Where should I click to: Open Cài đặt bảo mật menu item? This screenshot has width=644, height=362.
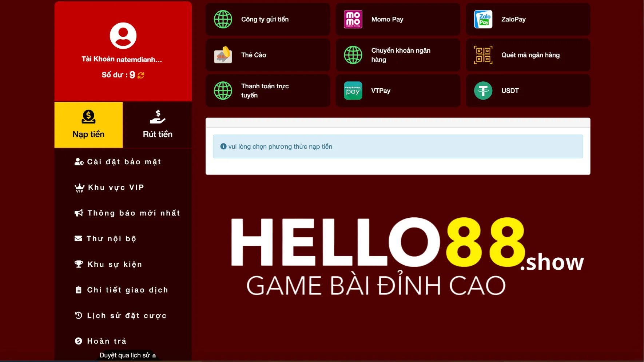[123, 162]
